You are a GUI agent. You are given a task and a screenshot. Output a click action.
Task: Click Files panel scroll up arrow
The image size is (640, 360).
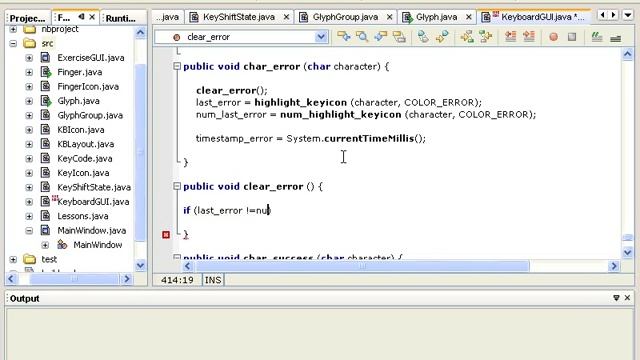point(140,33)
